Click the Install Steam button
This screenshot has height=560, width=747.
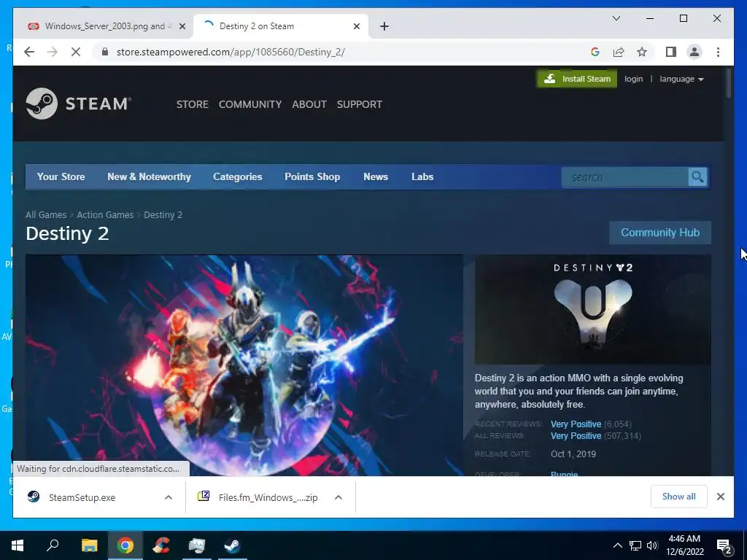pyautogui.click(x=577, y=79)
